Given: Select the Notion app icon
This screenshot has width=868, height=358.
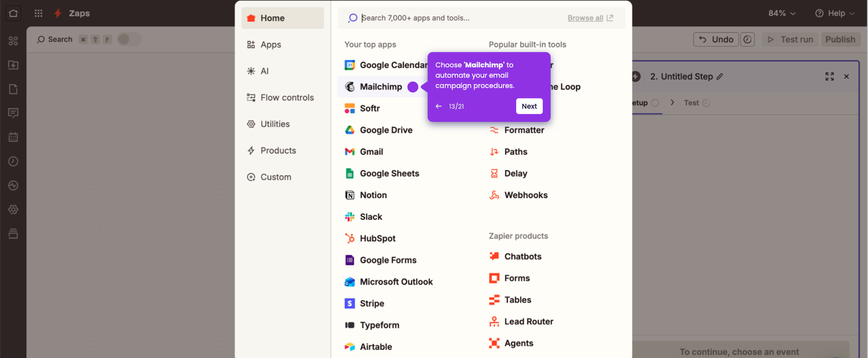Looking at the screenshot, I should click(350, 195).
